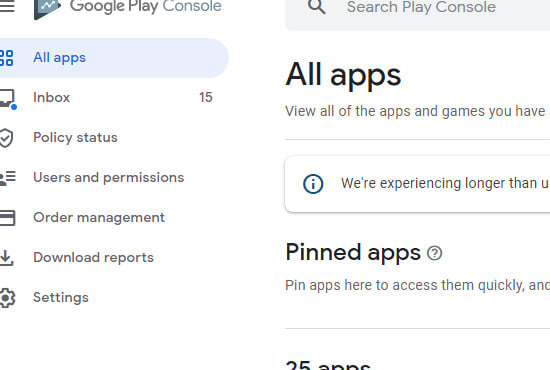Click the search magnifier icon

[x=316, y=7]
